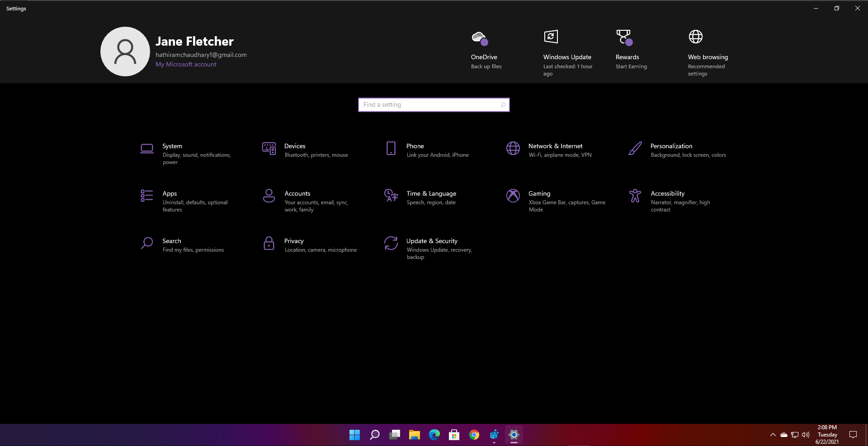The width and height of the screenshot is (868, 446).
Task: Open the Update & Security refresh icon
Action: 391,243
